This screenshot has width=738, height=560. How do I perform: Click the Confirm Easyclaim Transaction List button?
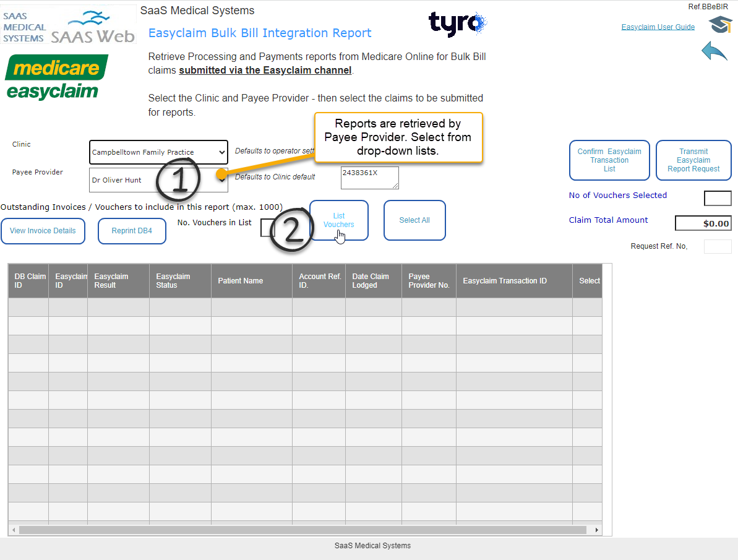click(609, 160)
